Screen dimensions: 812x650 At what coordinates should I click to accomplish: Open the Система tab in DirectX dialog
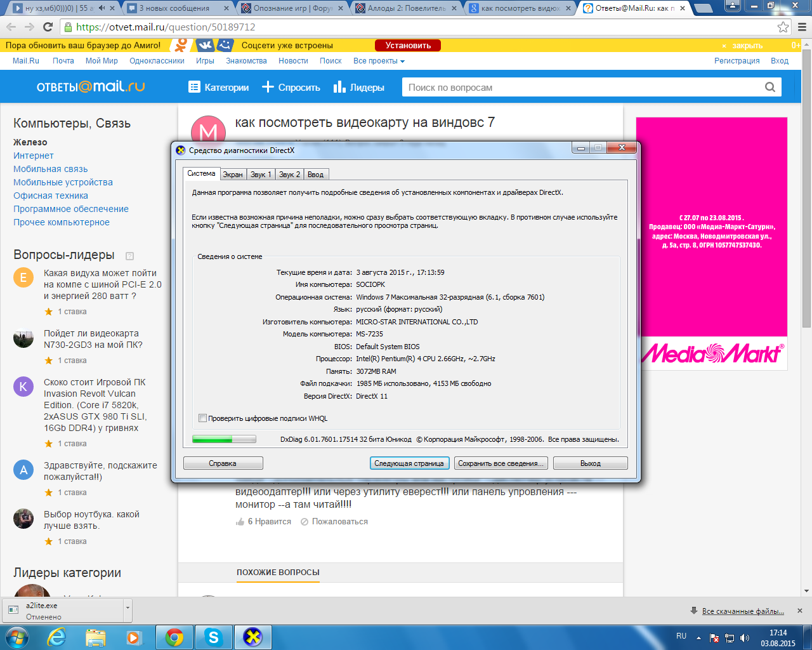pyautogui.click(x=201, y=173)
